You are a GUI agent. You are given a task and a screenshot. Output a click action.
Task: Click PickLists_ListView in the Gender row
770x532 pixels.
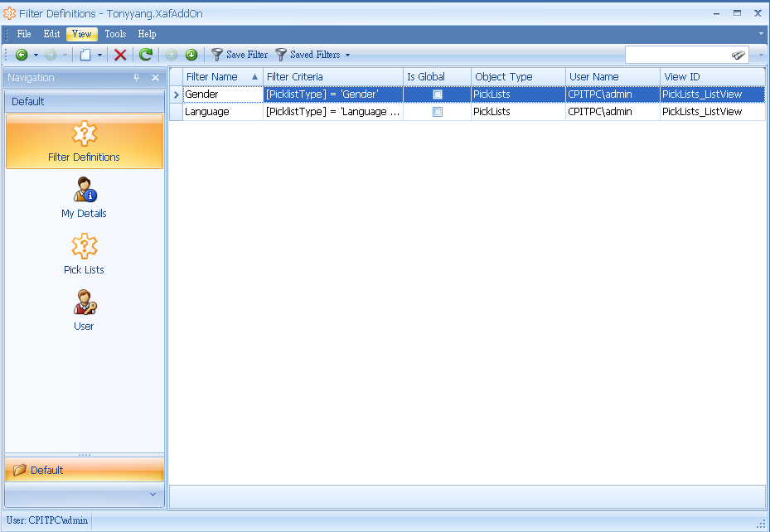coord(712,94)
